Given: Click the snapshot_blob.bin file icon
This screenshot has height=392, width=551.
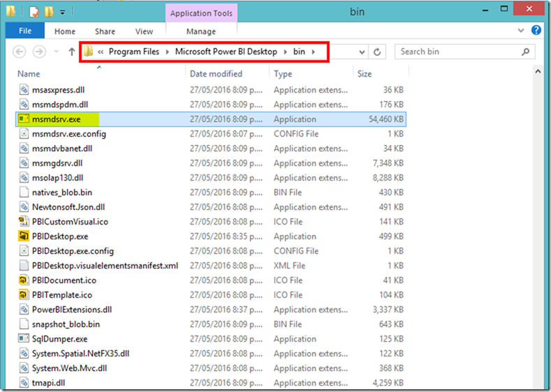Looking at the screenshot, I should coord(24,324).
